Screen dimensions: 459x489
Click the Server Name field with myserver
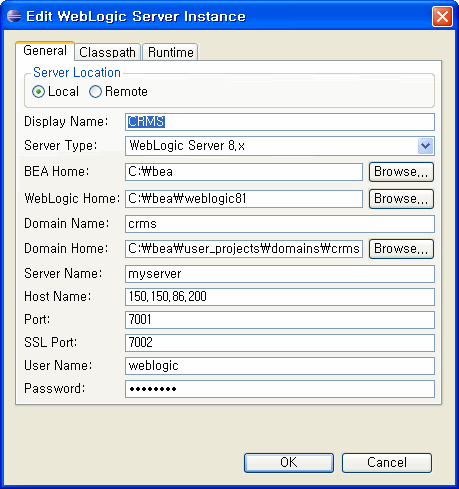click(x=280, y=274)
